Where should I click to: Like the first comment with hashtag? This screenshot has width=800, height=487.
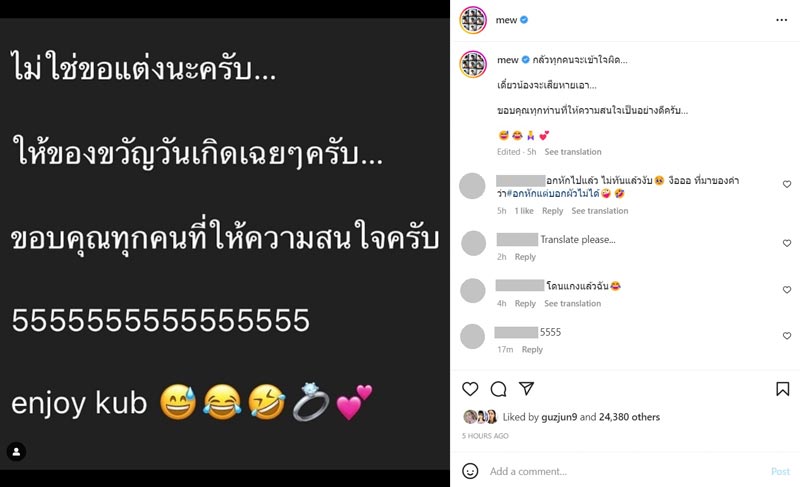pyautogui.click(x=787, y=184)
